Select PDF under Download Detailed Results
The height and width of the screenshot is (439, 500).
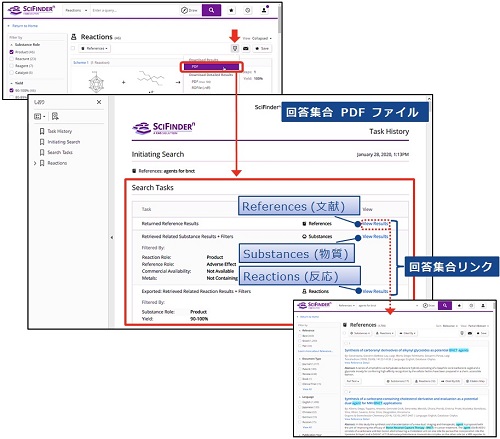pyautogui.click(x=201, y=81)
